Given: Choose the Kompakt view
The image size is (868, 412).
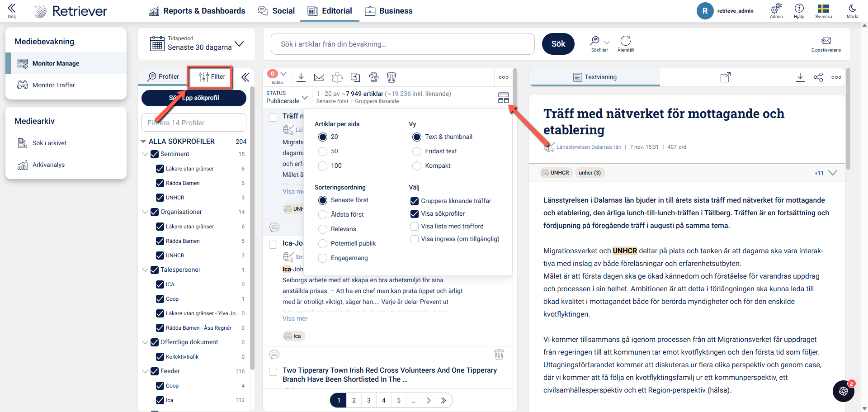Looking at the screenshot, I should [x=417, y=166].
